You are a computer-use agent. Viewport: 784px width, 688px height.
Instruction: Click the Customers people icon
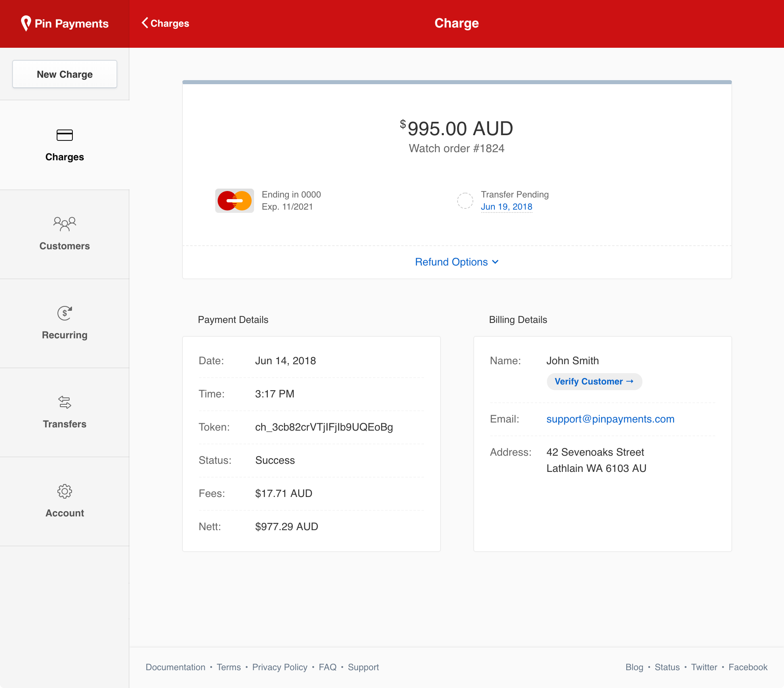[x=65, y=224]
